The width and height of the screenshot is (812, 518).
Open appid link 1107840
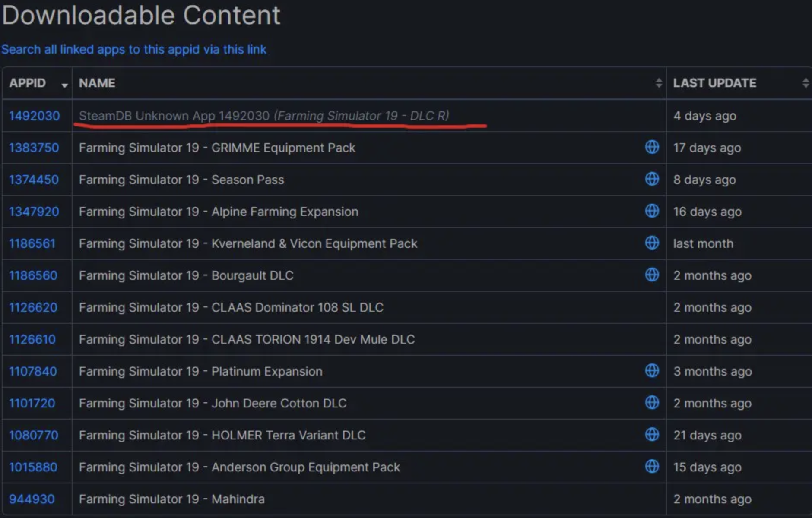coord(33,371)
